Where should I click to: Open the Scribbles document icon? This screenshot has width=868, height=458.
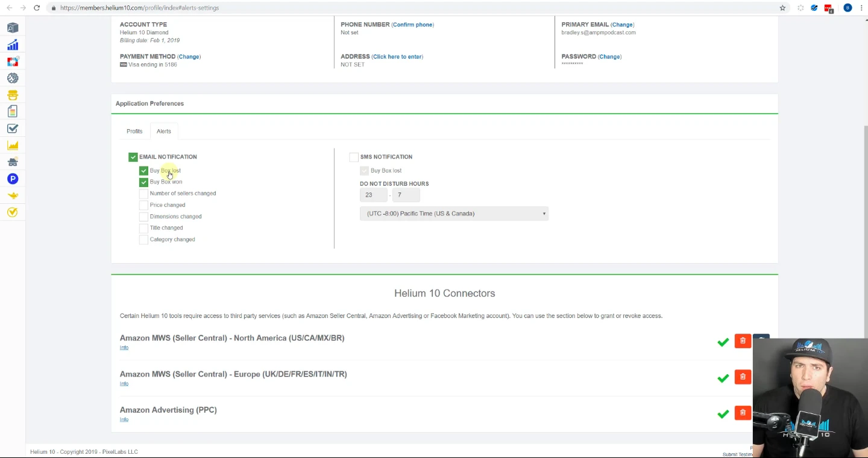click(x=13, y=111)
